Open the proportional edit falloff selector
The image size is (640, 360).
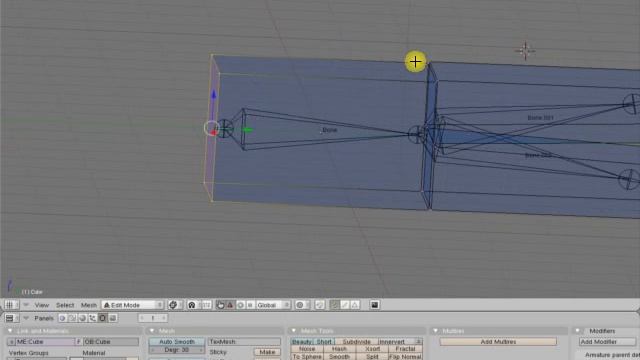[302, 305]
